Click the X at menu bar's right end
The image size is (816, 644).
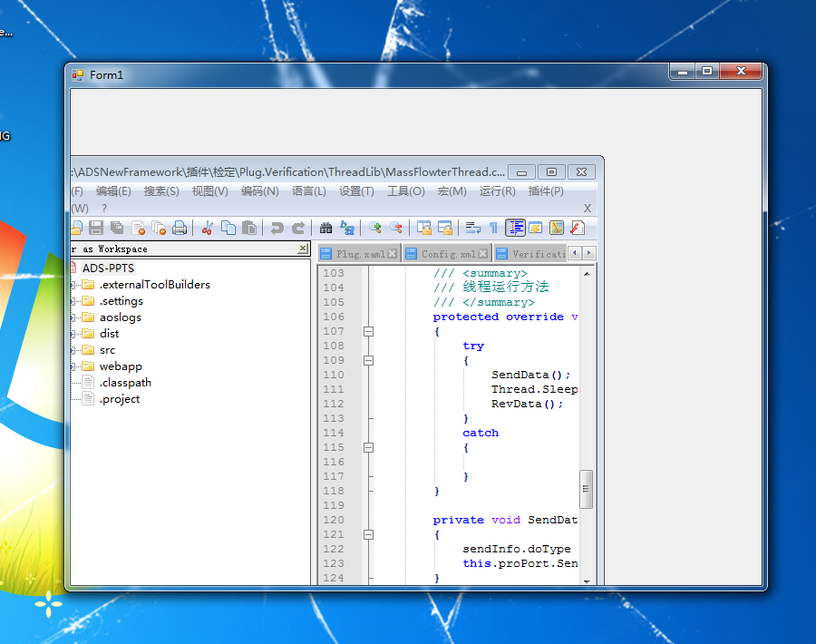tap(587, 209)
